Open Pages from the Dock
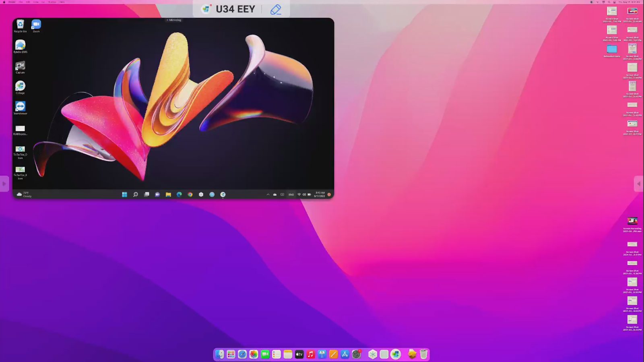 pos(333,354)
